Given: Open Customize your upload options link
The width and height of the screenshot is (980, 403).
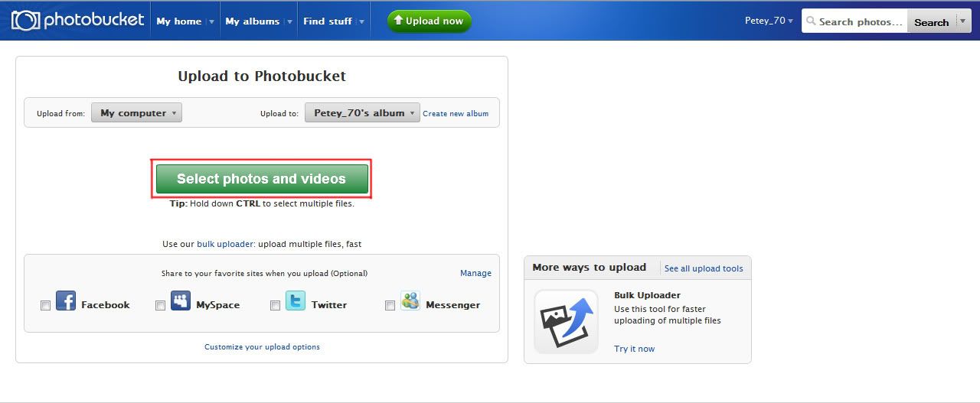Looking at the screenshot, I should (x=262, y=346).
